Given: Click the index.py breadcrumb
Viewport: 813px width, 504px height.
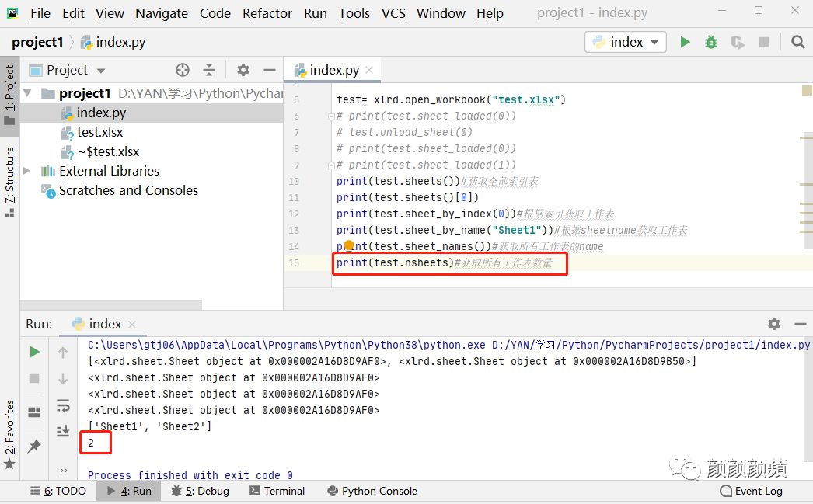Looking at the screenshot, I should coord(113,42).
